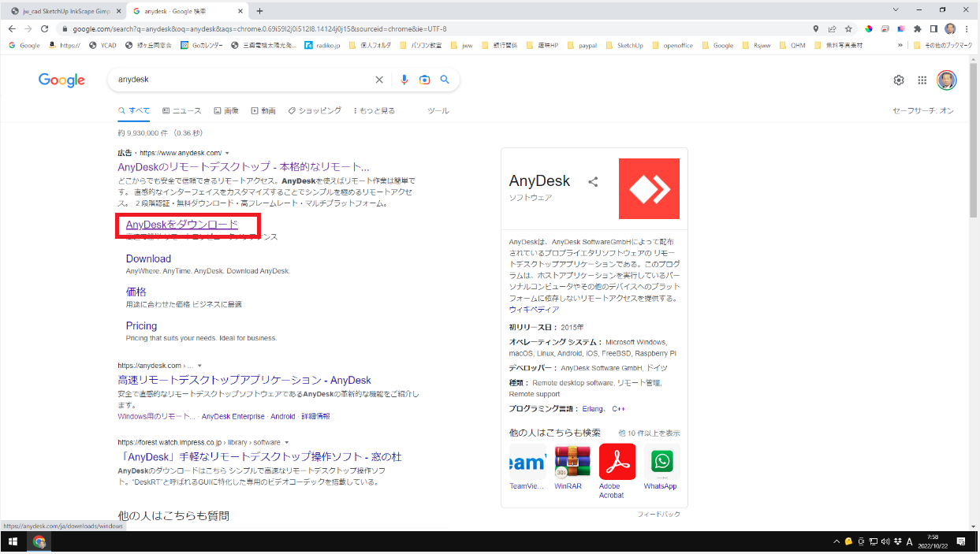Select the 画像 images tab
Screen dimensions: 980x554
[225, 111]
